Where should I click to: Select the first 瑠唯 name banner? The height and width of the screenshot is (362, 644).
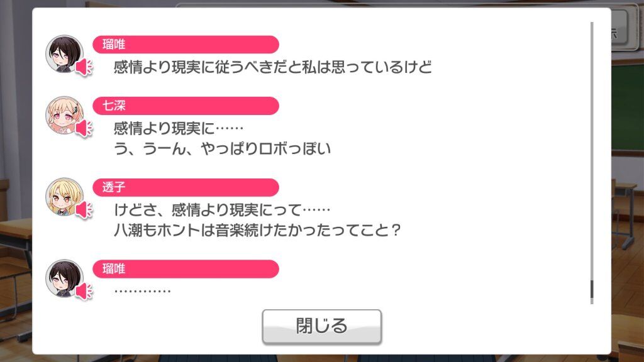coord(186,45)
